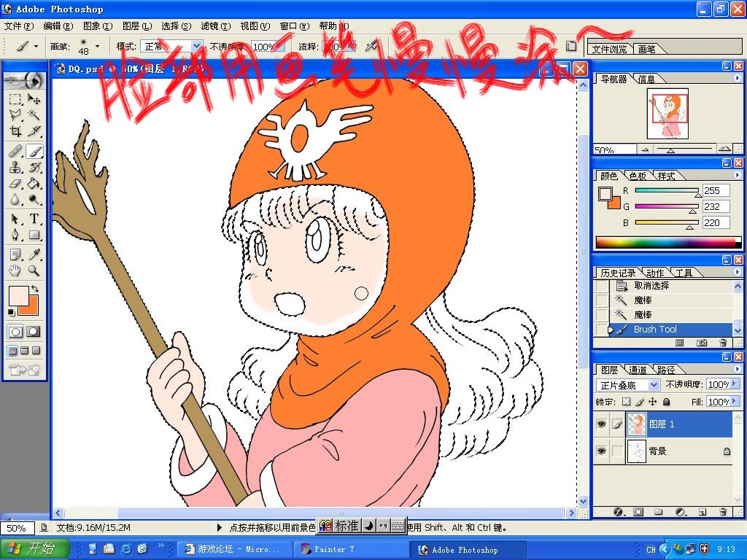Image resolution: width=747 pixels, height=560 pixels.
Task: Open the 文件 menu
Action: [x=19, y=26]
